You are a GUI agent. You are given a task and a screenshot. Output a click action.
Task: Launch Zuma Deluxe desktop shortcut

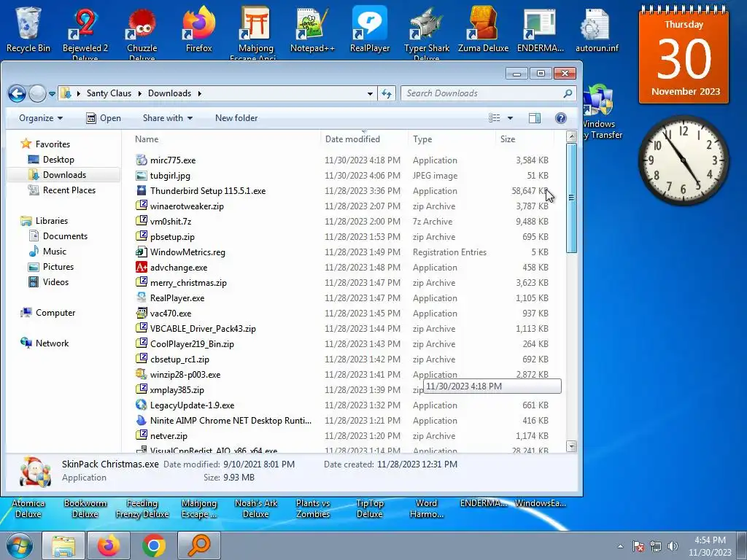[x=483, y=28]
